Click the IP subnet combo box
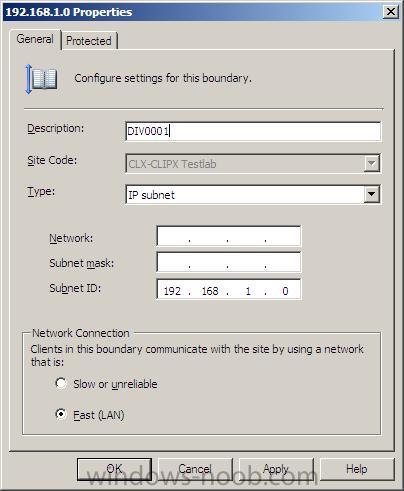Screen dimensions: 404x491 [x=253, y=194]
